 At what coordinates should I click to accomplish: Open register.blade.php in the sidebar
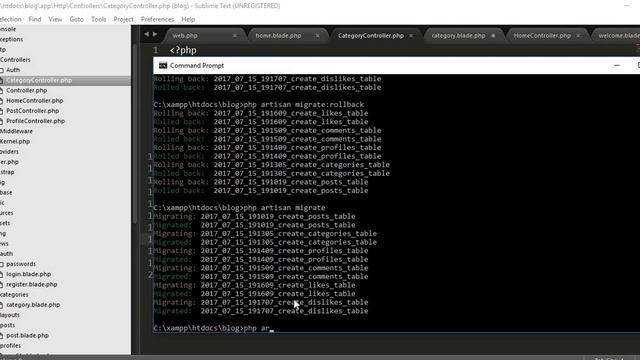31,284
